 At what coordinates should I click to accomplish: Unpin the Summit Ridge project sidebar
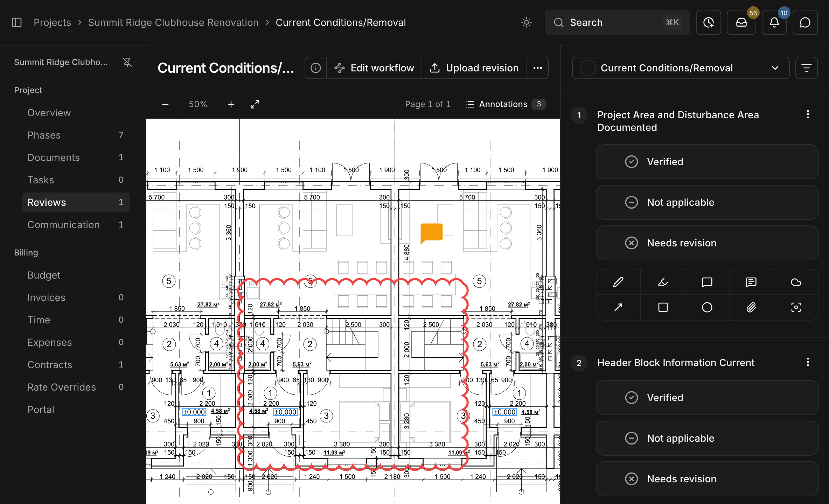point(127,62)
